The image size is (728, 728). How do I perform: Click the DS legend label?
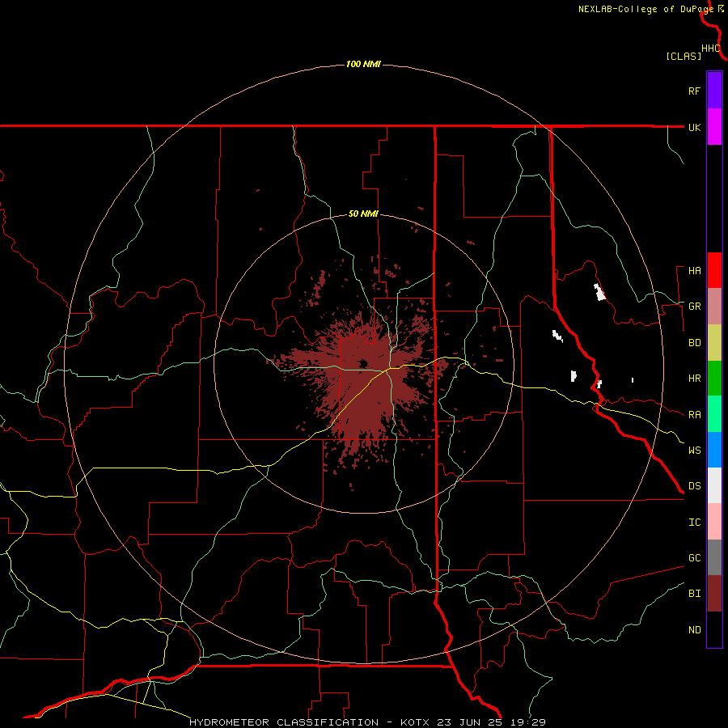tap(694, 486)
